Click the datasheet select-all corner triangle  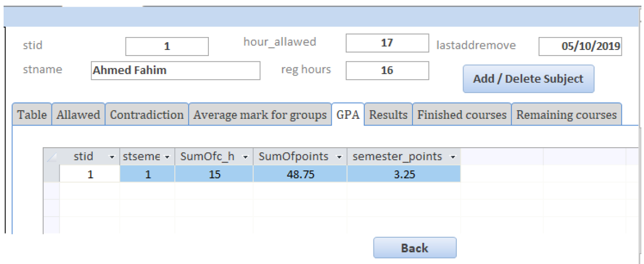click(x=51, y=157)
